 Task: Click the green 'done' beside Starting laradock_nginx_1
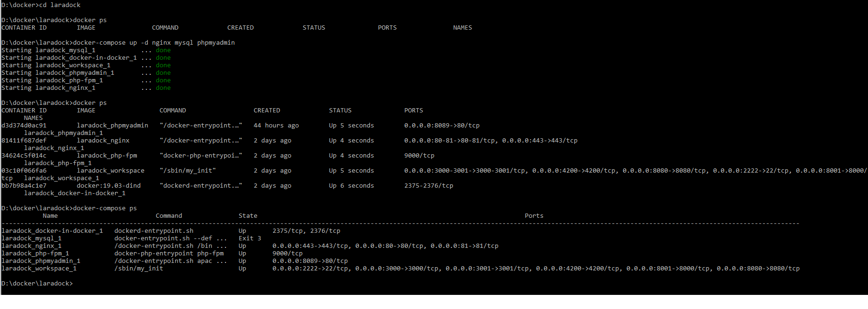point(163,88)
